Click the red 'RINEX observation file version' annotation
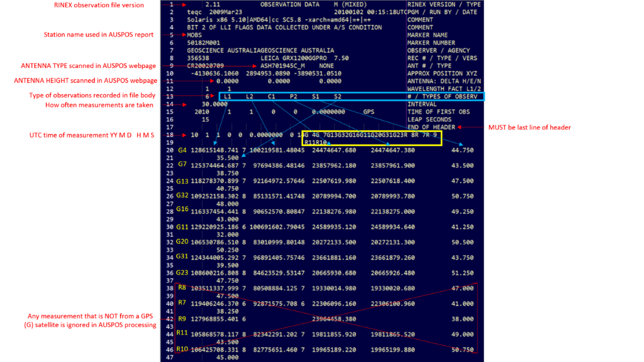Screen dimensions: 644x362 99,5
